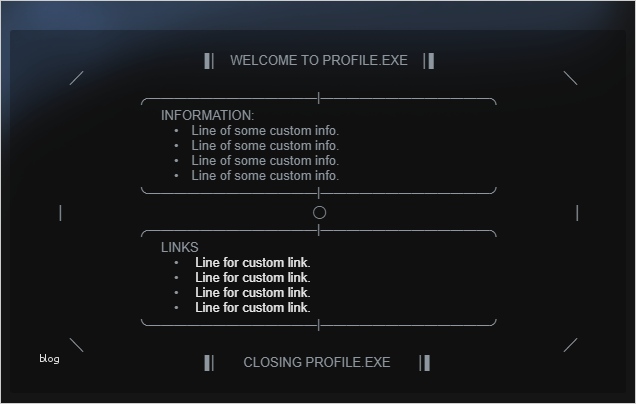
Task: Open the first custom link under LINKS
Action: [x=253, y=263]
